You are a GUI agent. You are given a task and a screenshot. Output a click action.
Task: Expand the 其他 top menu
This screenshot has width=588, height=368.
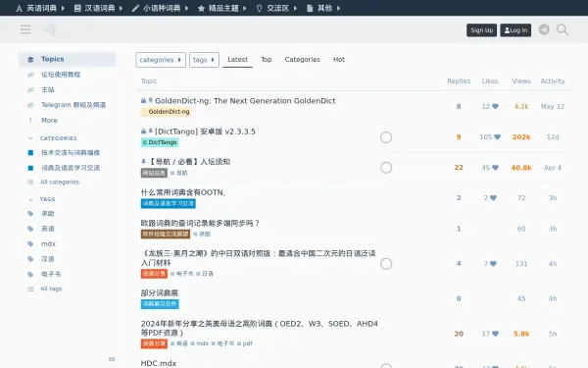(x=323, y=8)
